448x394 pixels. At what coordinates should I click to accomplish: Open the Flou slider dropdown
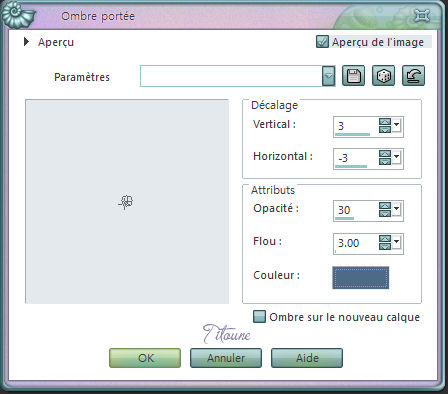(x=396, y=242)
